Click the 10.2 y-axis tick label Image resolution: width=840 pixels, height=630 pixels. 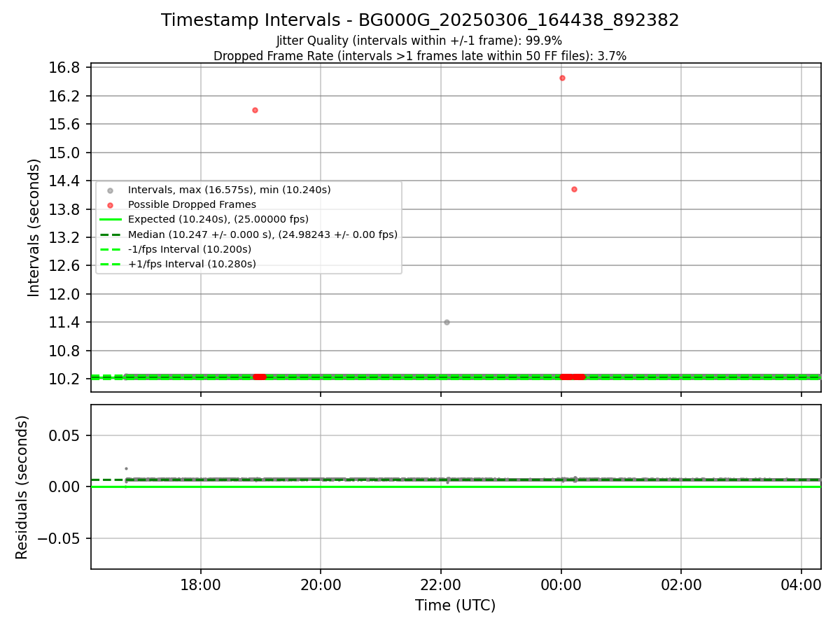click(66, 379)
